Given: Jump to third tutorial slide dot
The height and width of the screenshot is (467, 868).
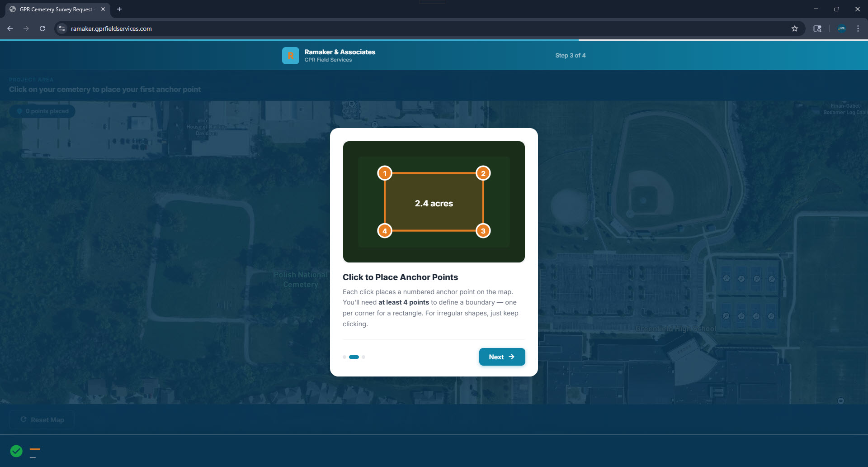Looking at the screenshot, I should [x=363, y=357].
